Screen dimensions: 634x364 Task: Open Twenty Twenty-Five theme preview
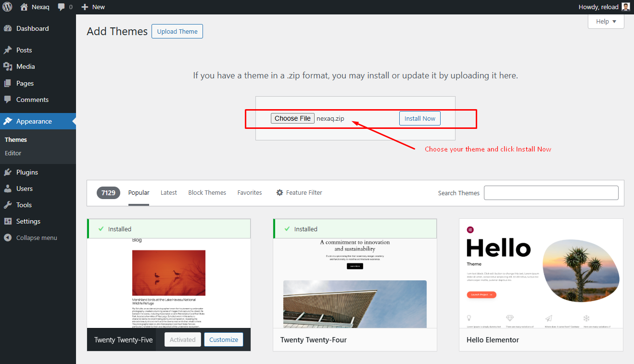[x=169, y=283]
